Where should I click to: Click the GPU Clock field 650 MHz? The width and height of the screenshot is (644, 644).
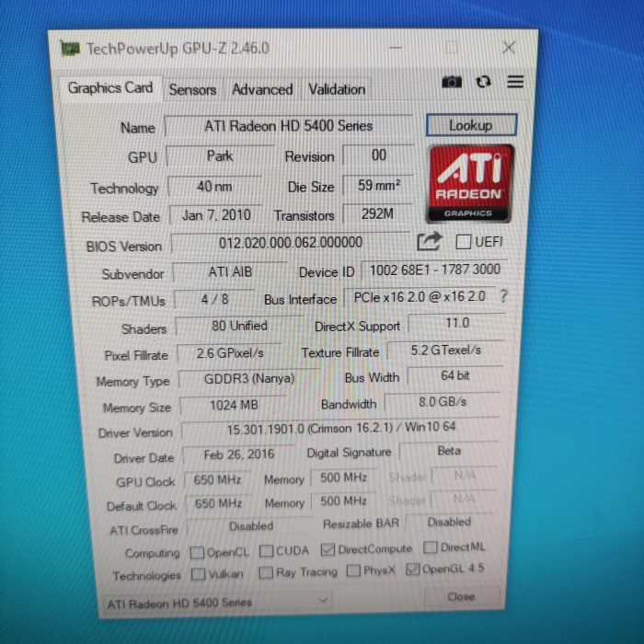click(218, 479)
